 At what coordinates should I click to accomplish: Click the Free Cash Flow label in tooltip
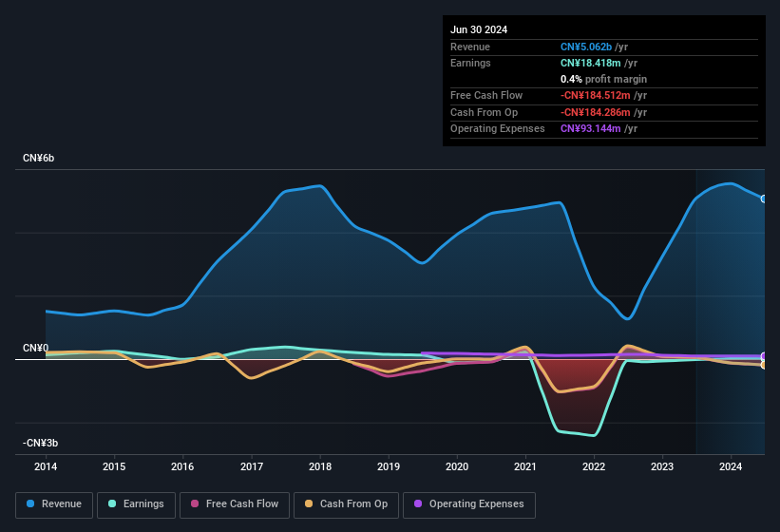pos(486,95)
